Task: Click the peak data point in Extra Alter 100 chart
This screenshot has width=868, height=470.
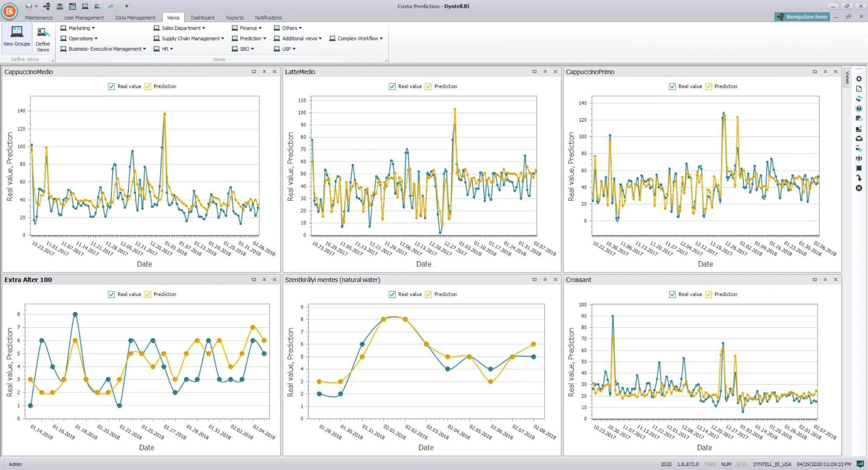Action: pos(75,314)
